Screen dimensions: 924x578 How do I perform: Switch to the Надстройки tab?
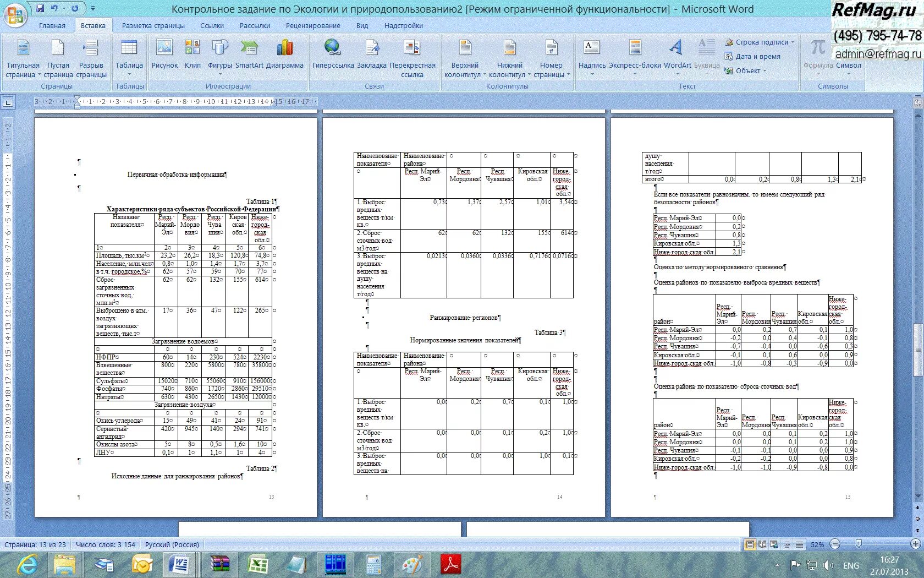pos(404,25)
